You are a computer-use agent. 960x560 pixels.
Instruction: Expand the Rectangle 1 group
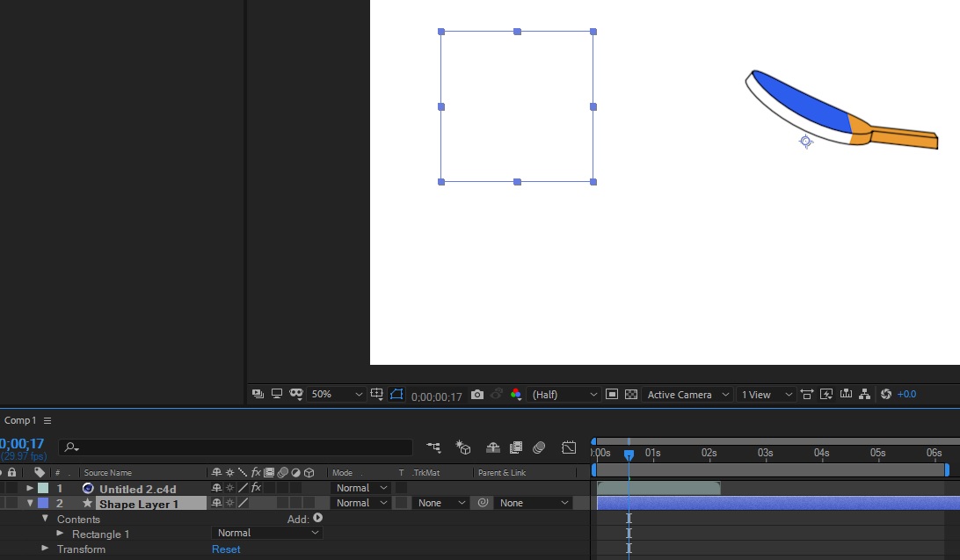click(60, 534)
